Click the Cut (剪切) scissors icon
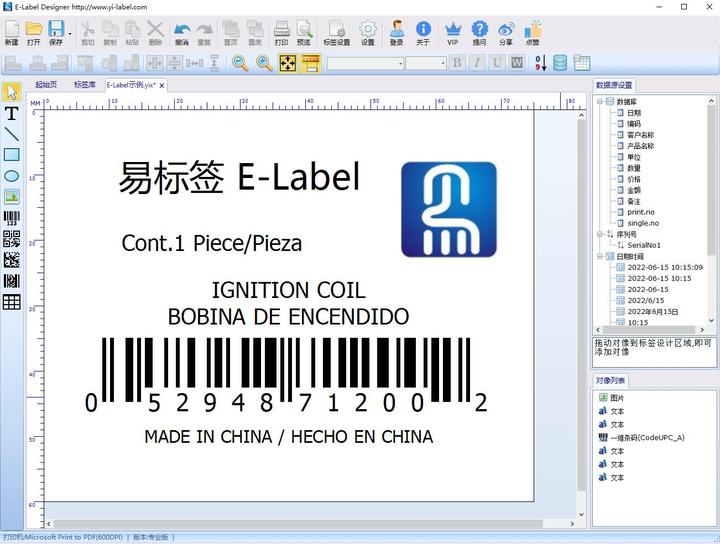This screenshot has width=720, height=544. 87,32
